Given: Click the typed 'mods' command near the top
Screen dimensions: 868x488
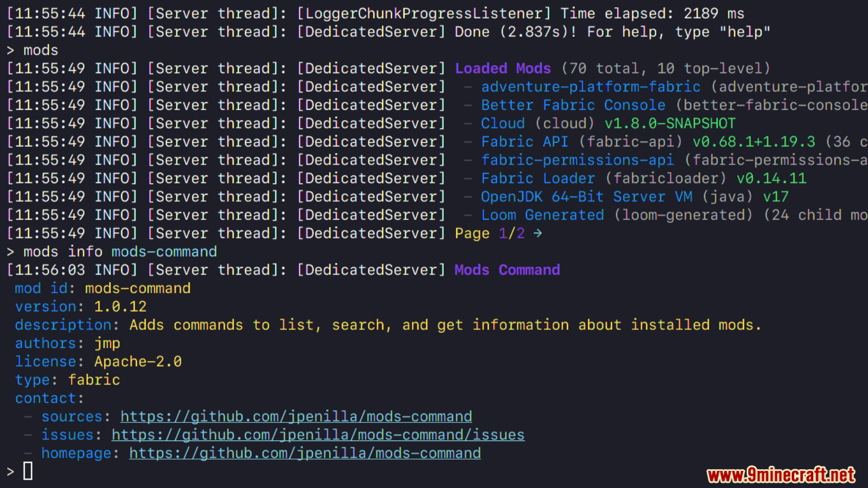Looking at the screenshot, I should 41,50.
